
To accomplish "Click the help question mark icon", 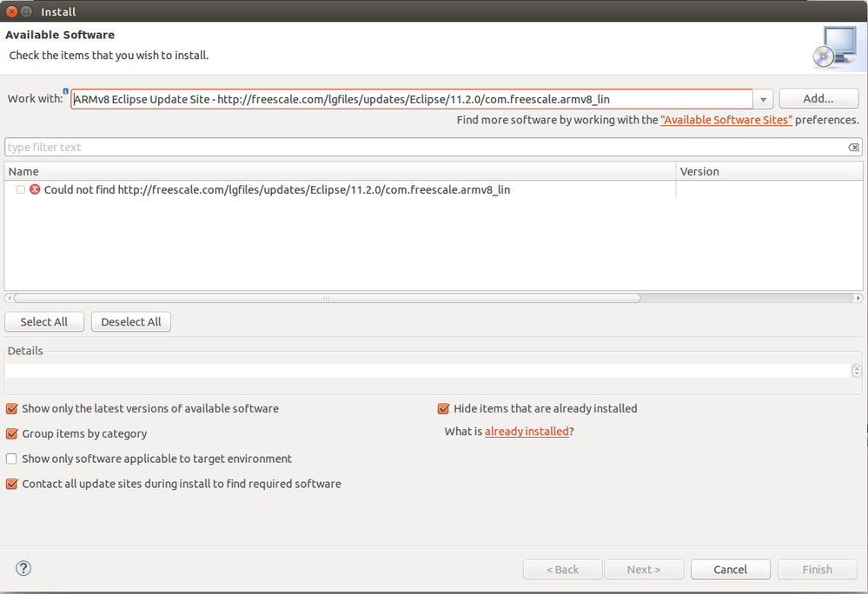I will click(x=23, y=569).
